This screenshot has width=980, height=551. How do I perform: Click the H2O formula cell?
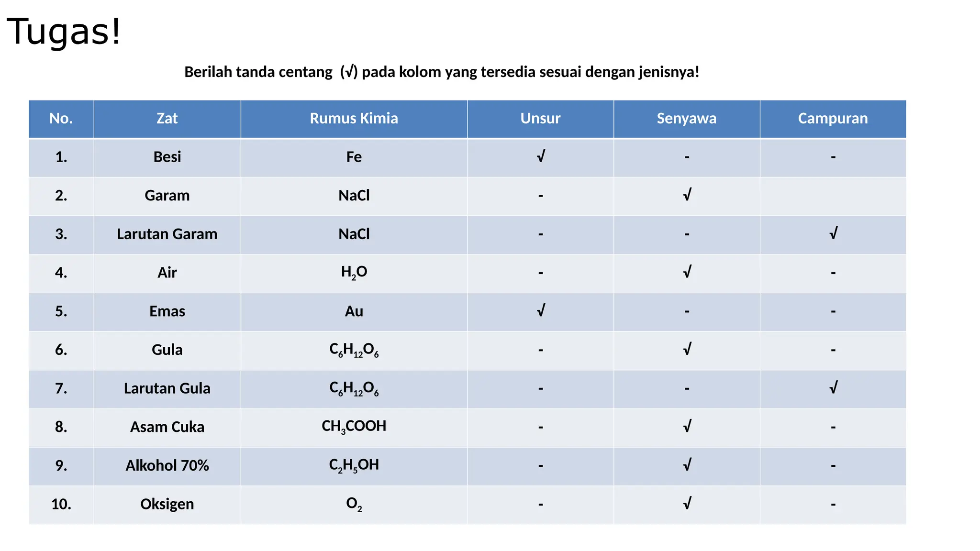click(354, 274)
